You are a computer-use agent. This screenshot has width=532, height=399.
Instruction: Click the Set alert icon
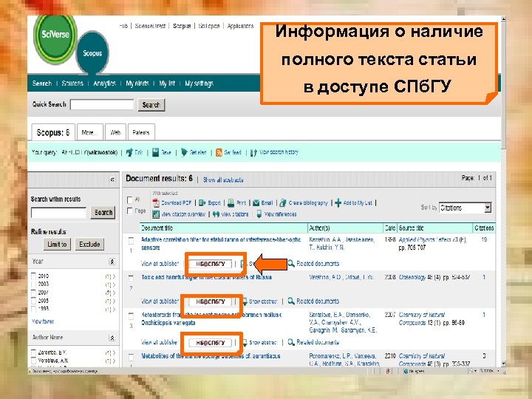point(184,152)
